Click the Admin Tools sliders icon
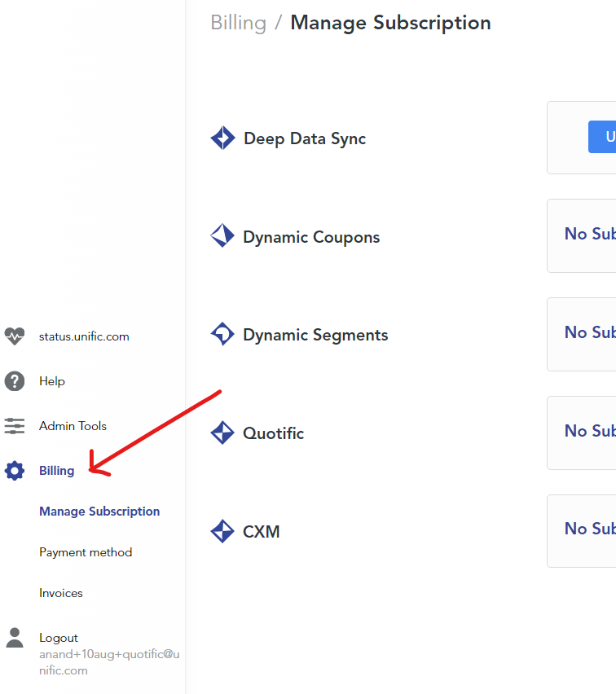Image resolution: width=616 pixels, height=694 pixels. click(14, 425)
